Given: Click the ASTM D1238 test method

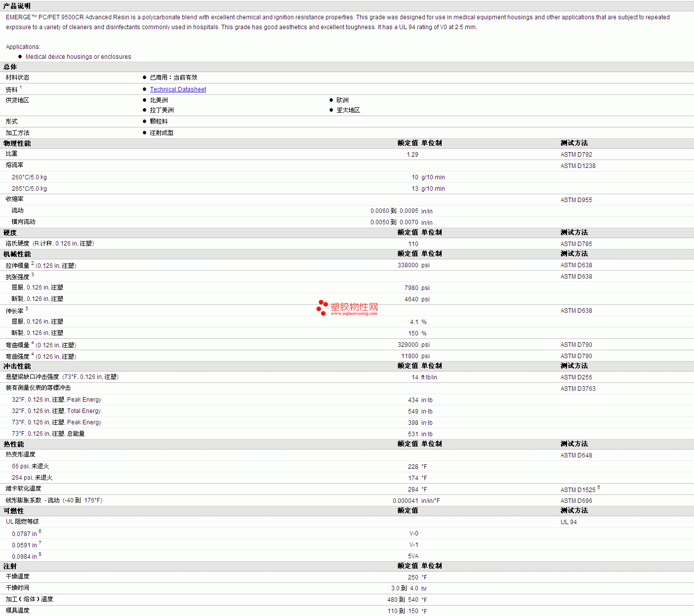Looking at the screenshot, I should coord(578,166).
